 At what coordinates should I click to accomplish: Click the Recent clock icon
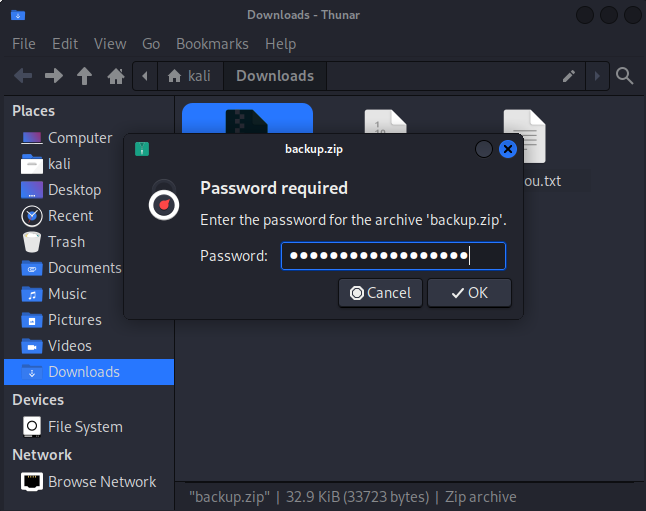(x=32, y=216)
